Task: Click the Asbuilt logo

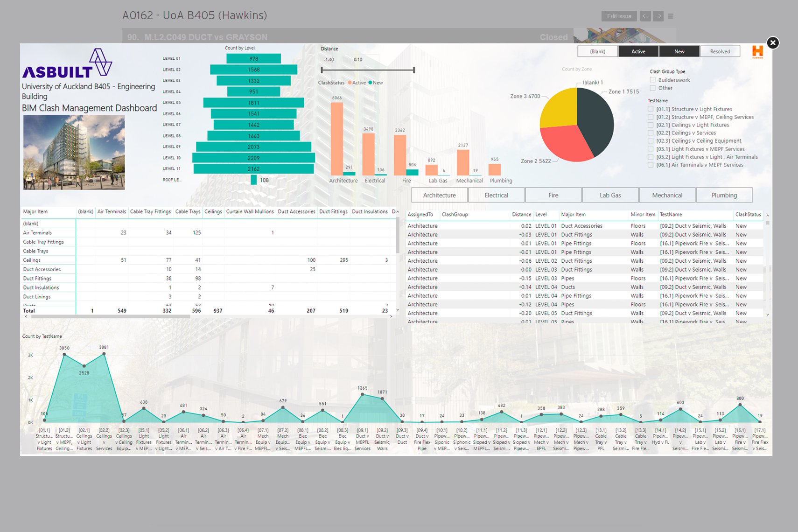Action: (x=67, y=63)
